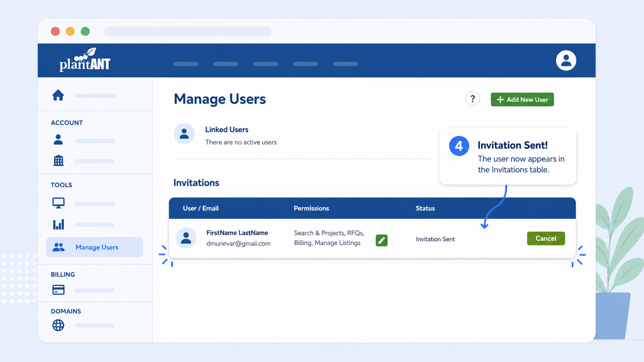
Task: Edit permissions with the green pencil icon
Action: click(381, 240)
